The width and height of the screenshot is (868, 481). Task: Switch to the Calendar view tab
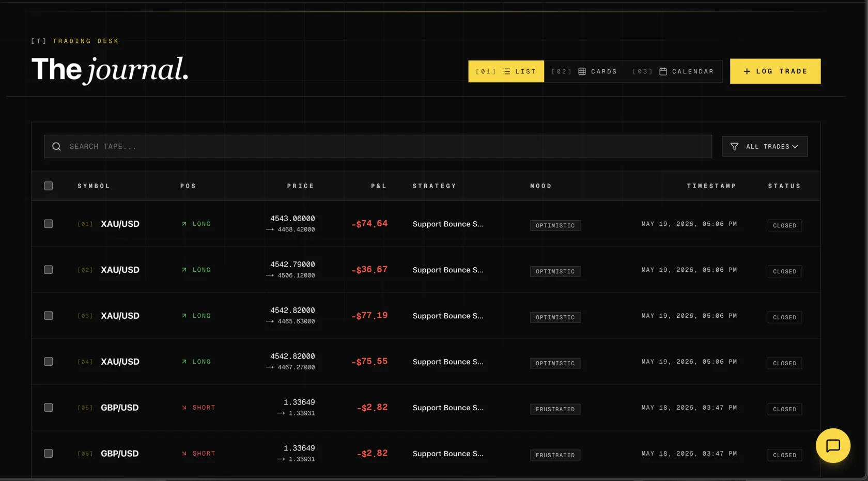coord(673,71)
